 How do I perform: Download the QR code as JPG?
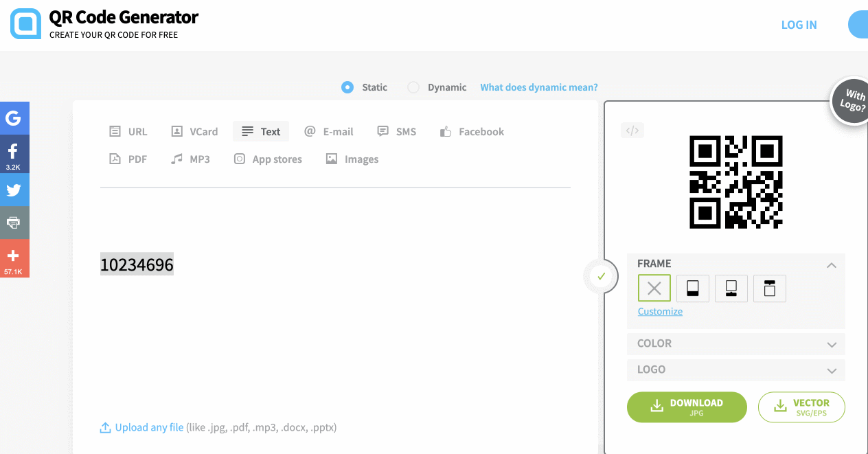(687, 407)
